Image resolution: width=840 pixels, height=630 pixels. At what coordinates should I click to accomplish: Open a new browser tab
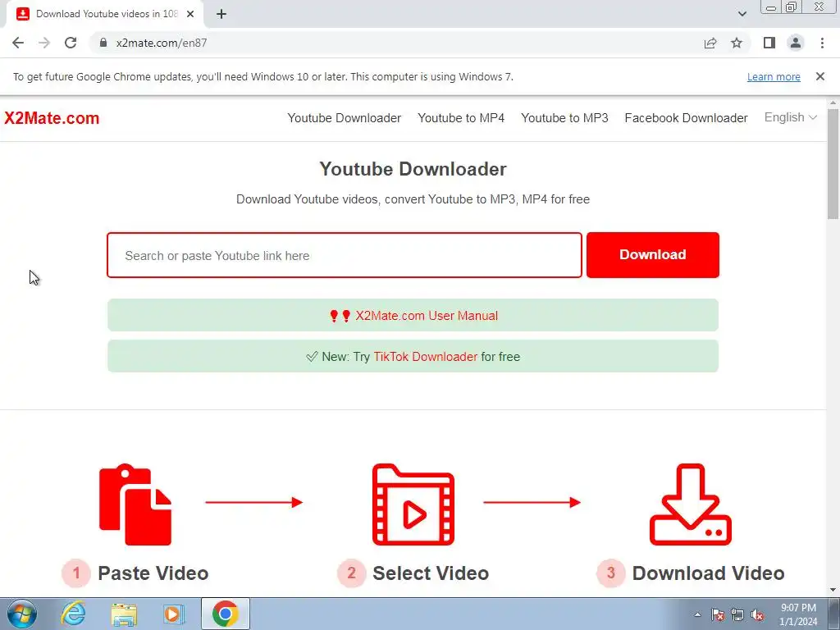click(x=221, y=14)
